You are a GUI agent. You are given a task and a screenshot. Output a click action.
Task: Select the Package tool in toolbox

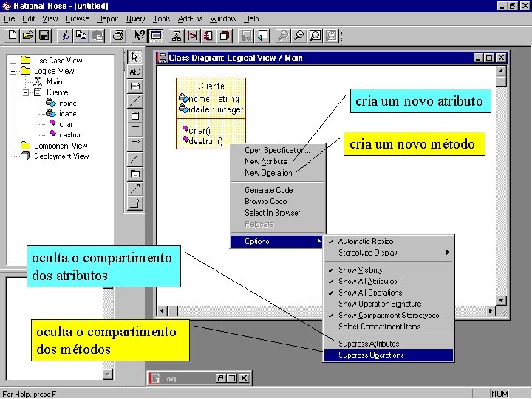click(x=134, y=174)
